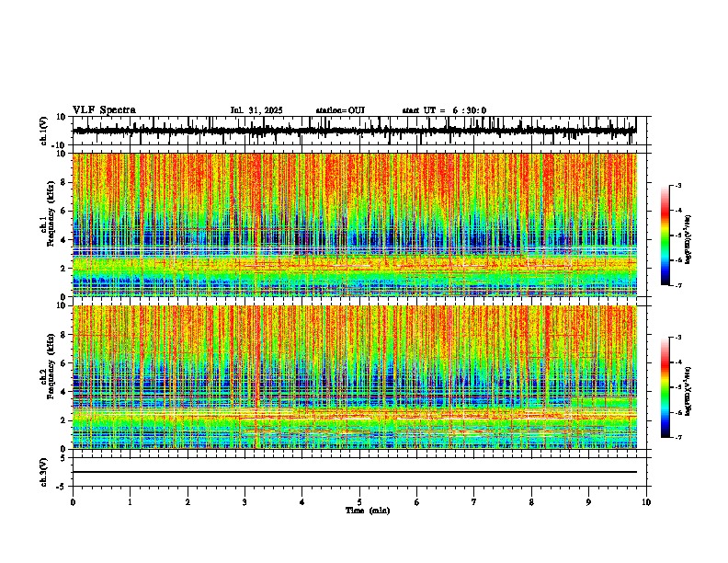
Task: Click the "-7" label on ch.2 color bar
Action: [678, 438]
